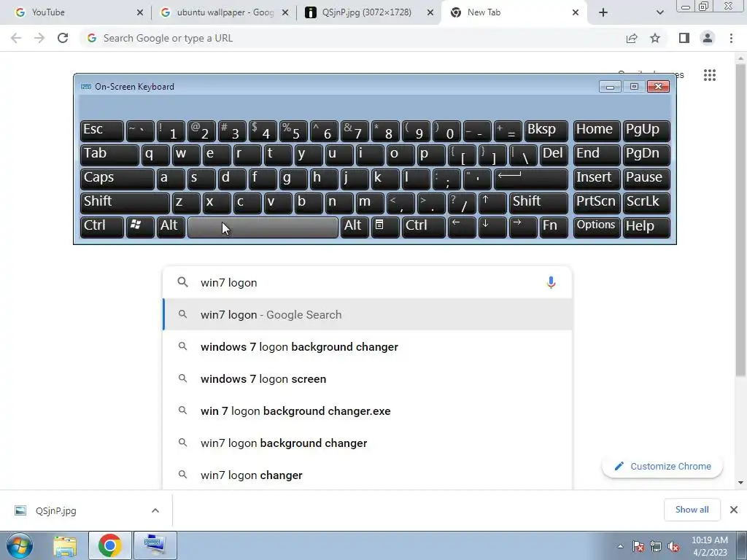Image resolution: width=747 pixels, height=560 pixels.
Task: Open the Chrome profile avatar
Action: click(708, 38)
